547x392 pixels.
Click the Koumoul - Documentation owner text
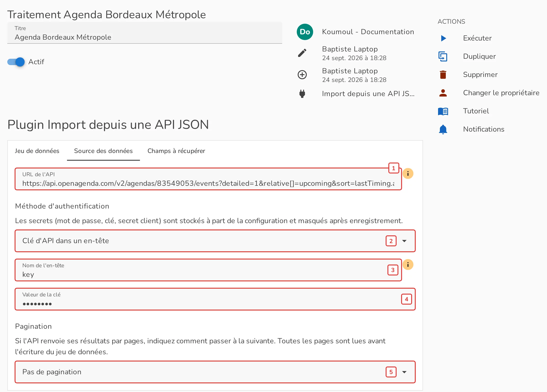point(368,32)
